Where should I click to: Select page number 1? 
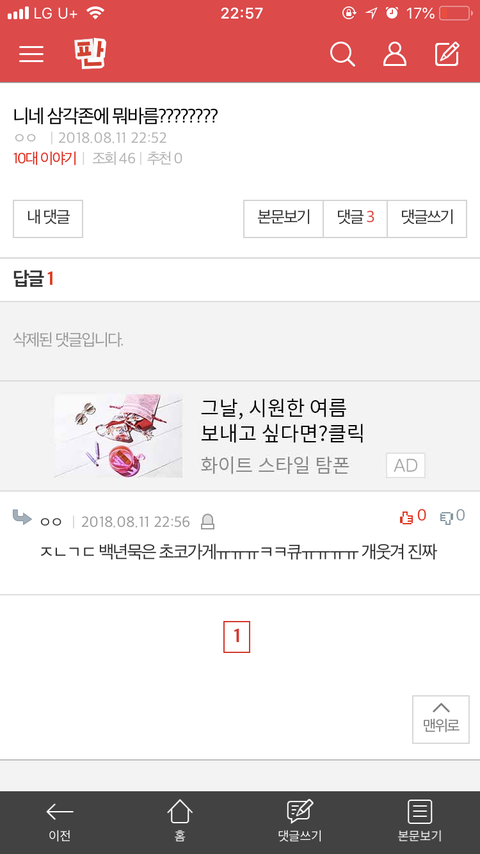[x=236, y=637]
